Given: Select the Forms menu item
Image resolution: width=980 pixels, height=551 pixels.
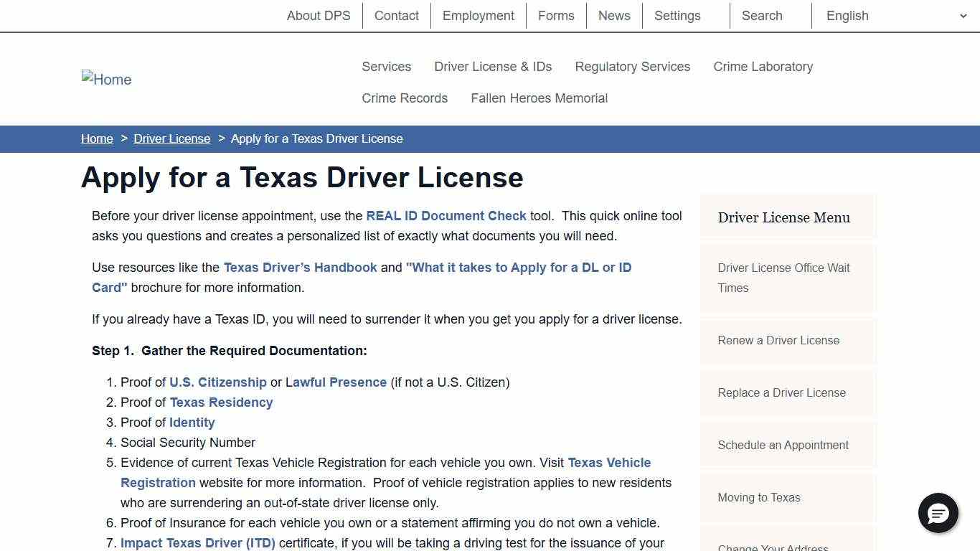Looking at the screenshot, I should (x=556, y=15).
